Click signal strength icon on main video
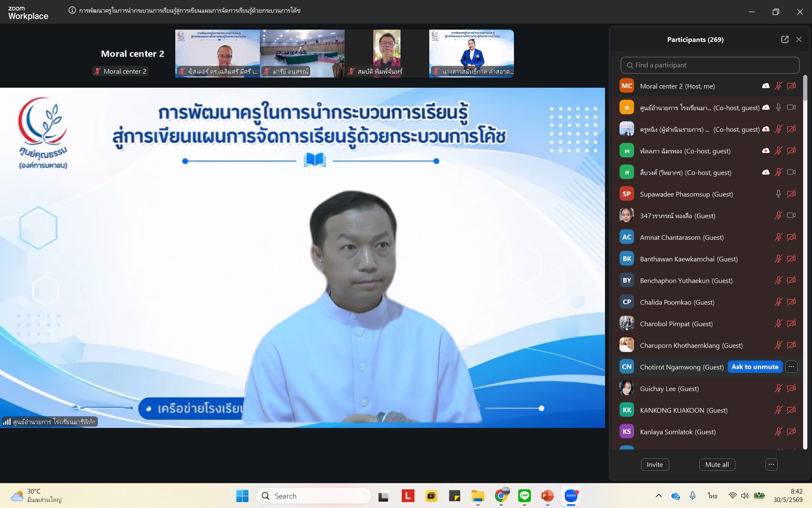 click(7, 422)
